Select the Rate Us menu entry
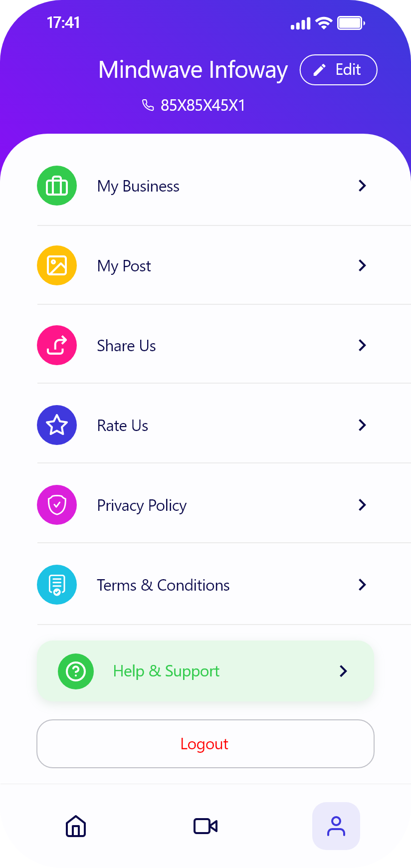Viewport: 411px width, 868px height. pos(123,426)
